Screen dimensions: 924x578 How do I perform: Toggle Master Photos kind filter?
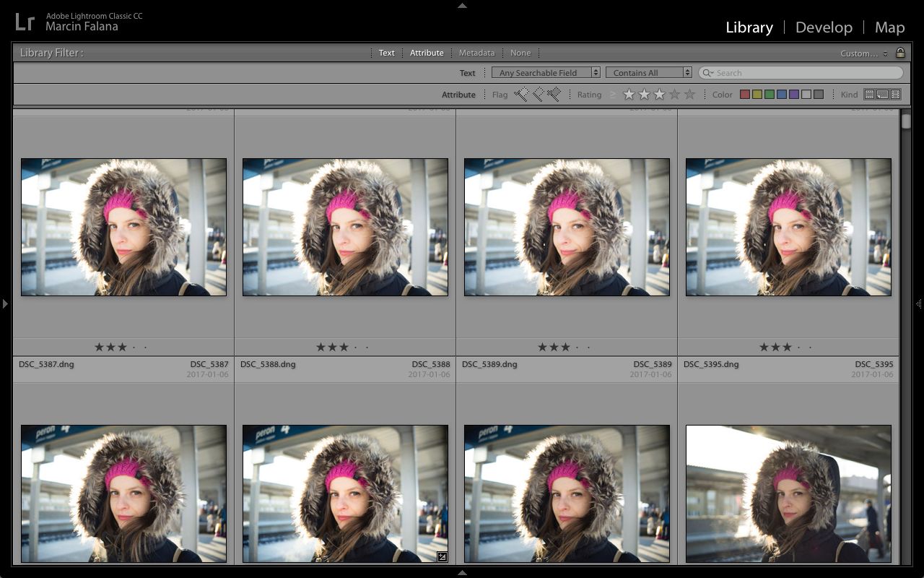(869, 95)
